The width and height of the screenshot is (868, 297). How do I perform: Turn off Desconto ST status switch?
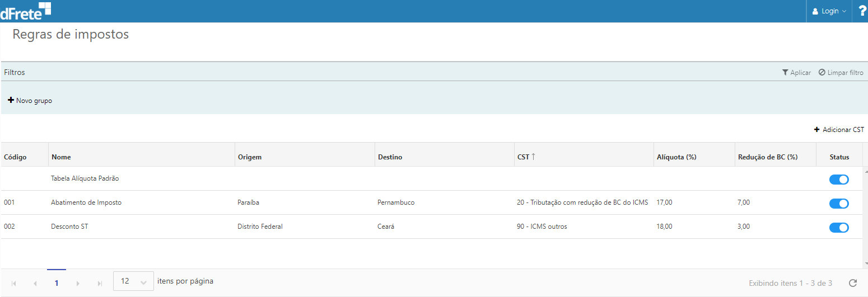pyautogui.click(x=839, y=228)
